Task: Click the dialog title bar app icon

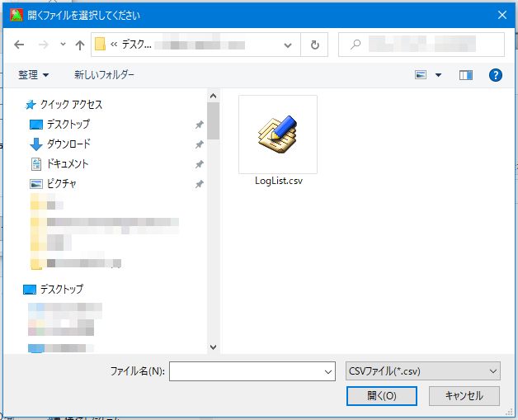Action: (x=16, y=15)
